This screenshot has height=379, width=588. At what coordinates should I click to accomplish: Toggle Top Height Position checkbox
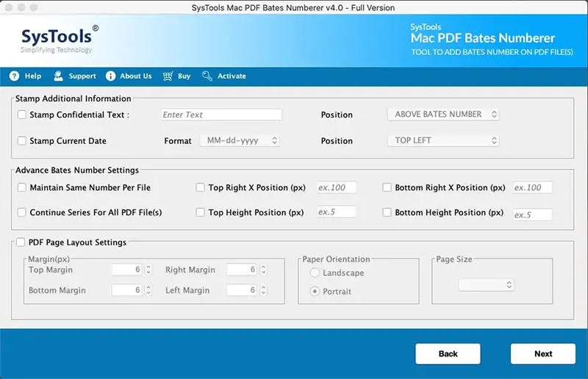(200, 212)
